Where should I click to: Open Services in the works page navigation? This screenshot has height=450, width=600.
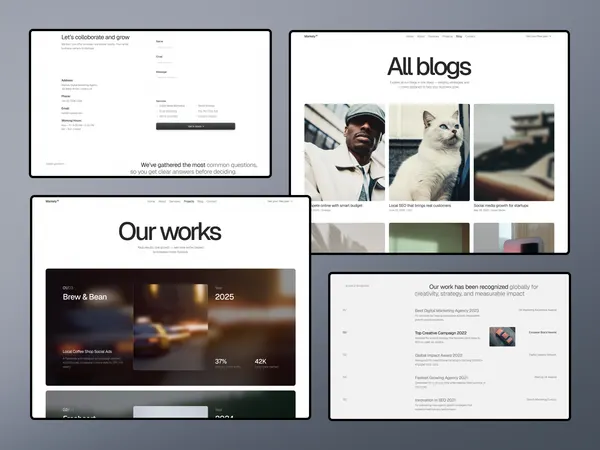174,201
